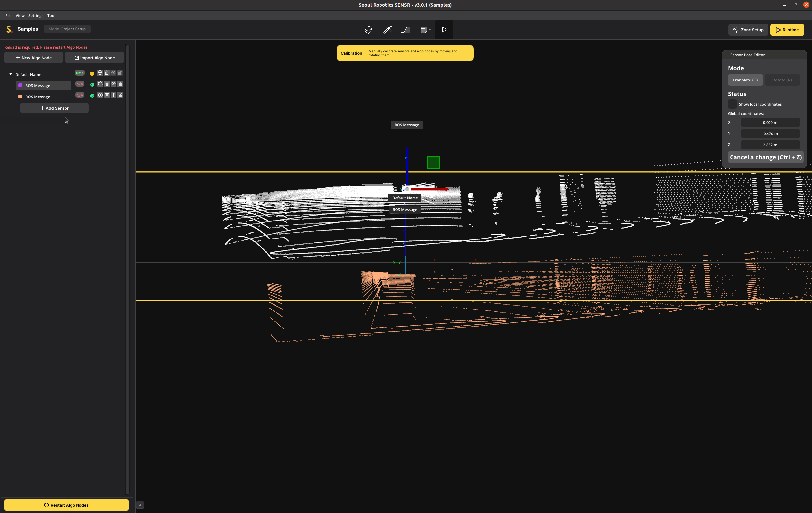Toggle lock for Default Name node
This screenshot has width=812, height=513.
[120, 73]
